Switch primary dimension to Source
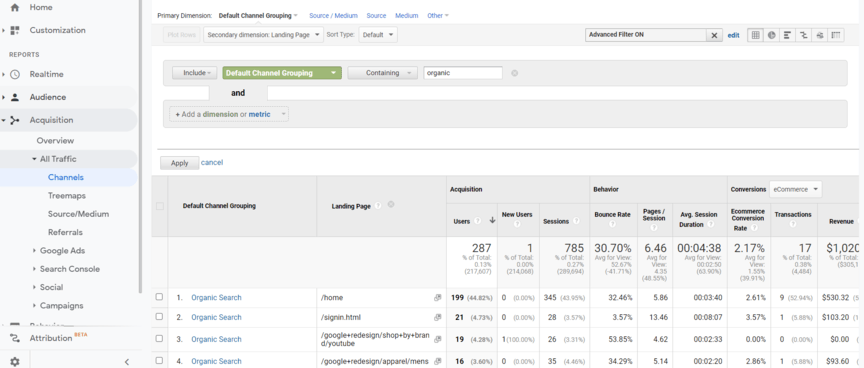This screenshot has width=864, height=368. [x=376, y=15]
